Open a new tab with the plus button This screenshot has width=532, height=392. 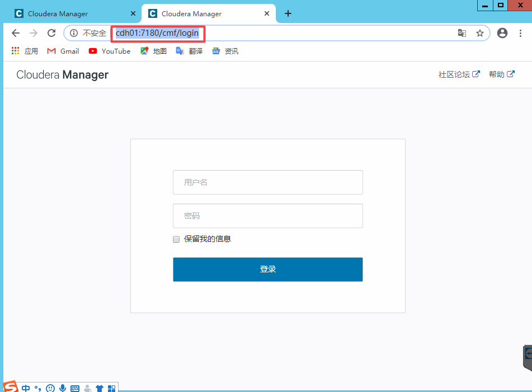tap(288, 13)
